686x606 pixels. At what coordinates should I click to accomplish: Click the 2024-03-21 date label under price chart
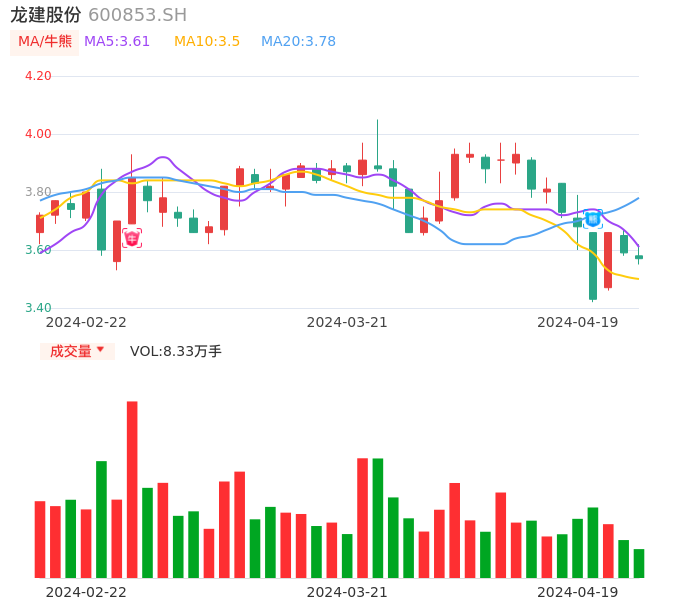coord(347,322)
